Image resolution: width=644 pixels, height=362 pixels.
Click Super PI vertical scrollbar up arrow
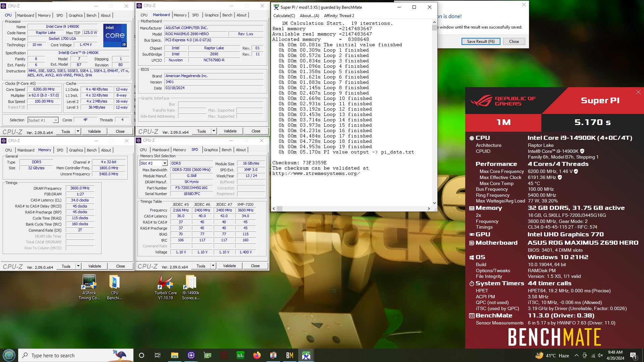434,22
